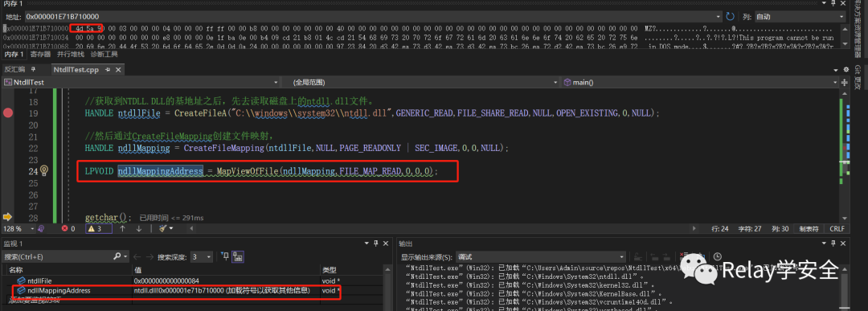Click the output toggle timestamps clock icon
Image resolution: width=868 pixels, height=311 pixels.
[718, 257]
